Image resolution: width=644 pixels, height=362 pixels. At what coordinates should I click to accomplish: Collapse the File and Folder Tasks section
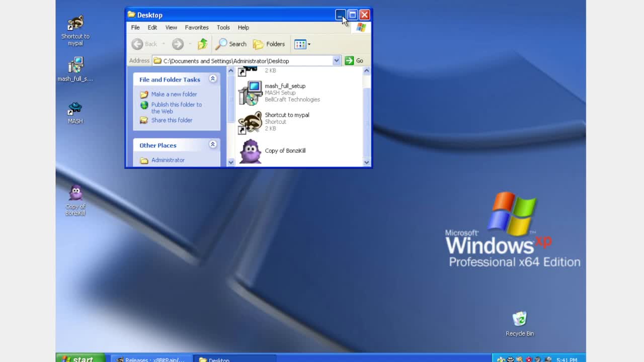pos(212,79)
